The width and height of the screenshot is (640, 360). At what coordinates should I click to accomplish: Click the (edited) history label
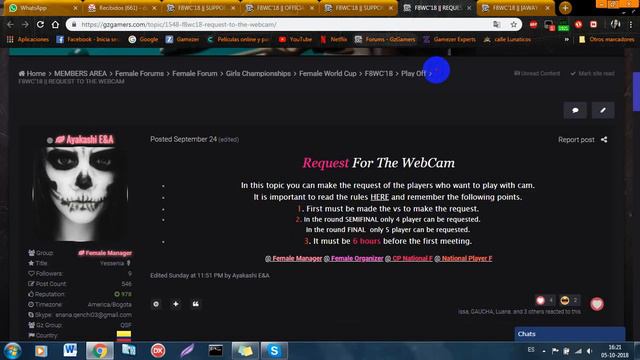pyautogui.click(x=229, y=140)
